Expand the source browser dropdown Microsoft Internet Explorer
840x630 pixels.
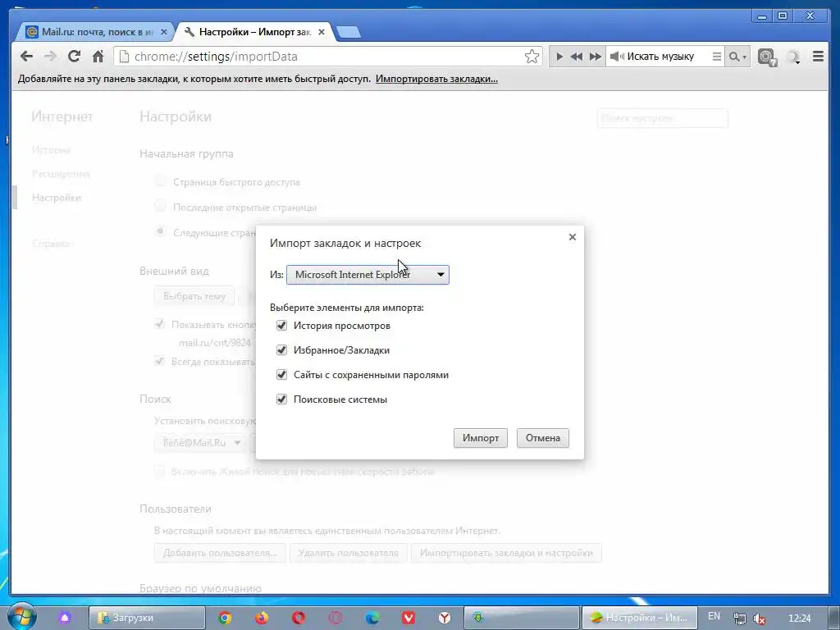(367, 275)
